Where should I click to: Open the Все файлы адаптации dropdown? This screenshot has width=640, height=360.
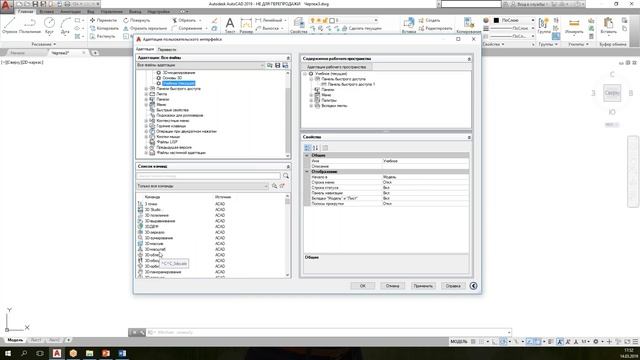pos(201,65)
